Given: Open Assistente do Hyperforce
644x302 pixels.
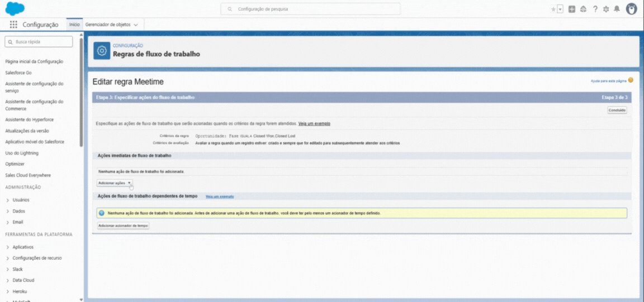Looking at the screenshot, I should 29,120.
